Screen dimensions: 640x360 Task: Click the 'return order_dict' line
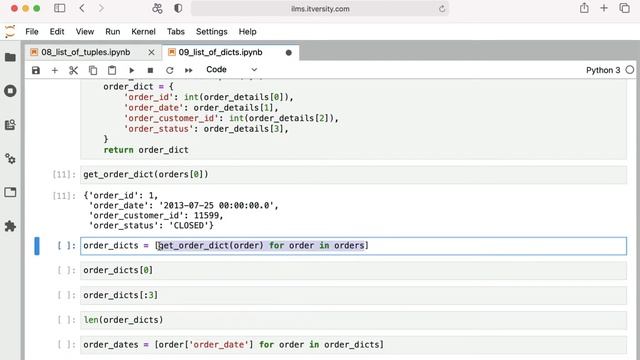pyautogui.click(x=146, y=150)
